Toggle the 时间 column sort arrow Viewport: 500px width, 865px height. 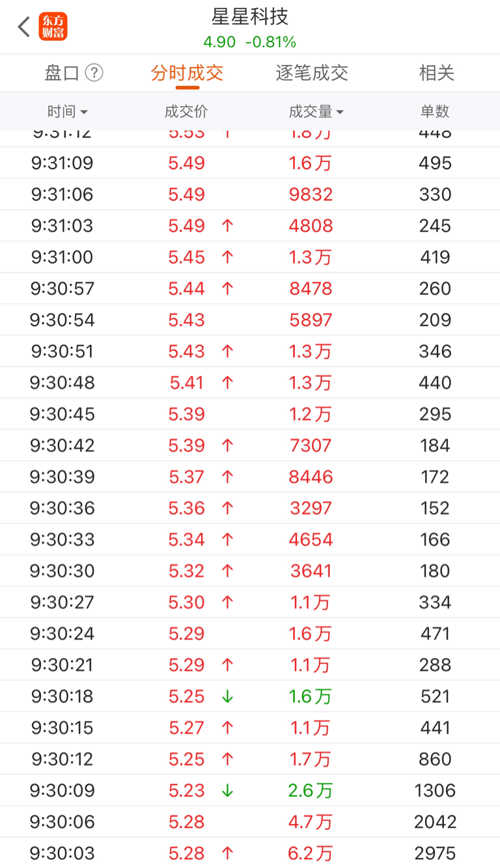(84, 112)
